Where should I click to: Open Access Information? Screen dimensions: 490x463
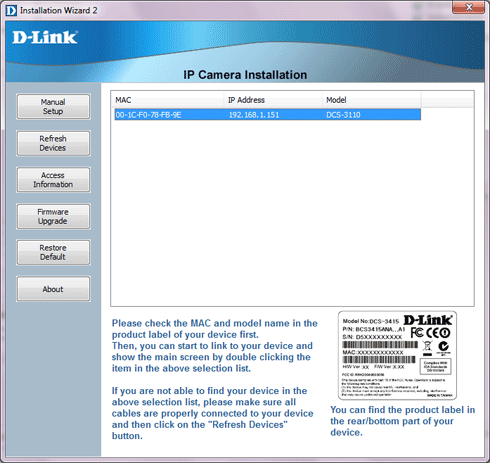tap(53, 180)
